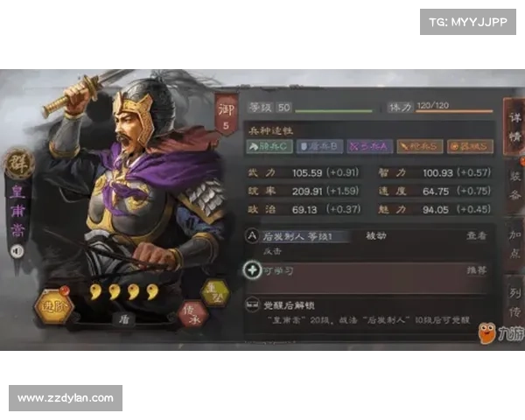Select the 弓兵A troop type badge
Image resolution: width=525 pixels, height=420 pixels.
(x=369, y=146)
